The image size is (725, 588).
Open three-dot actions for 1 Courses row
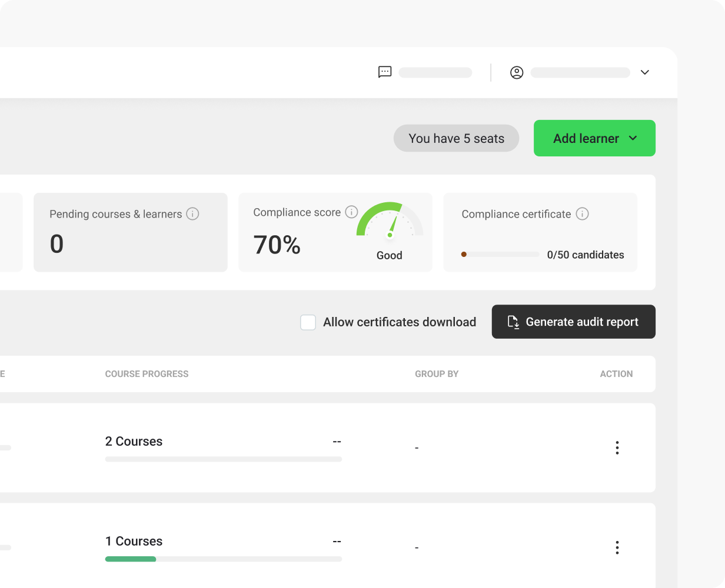coord(617,547)
